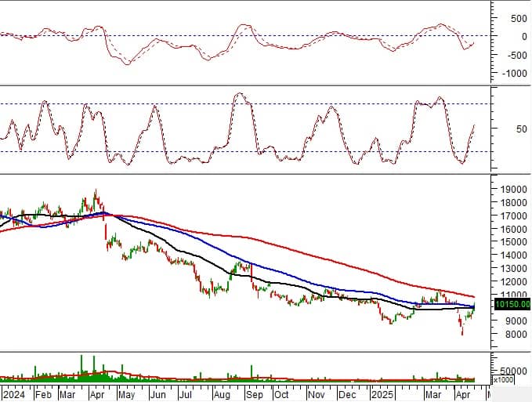The height and width of the screenshot is (402, 532).
Task: Click the Apr 2024 axis label
Action: click(x=97, y=394)
